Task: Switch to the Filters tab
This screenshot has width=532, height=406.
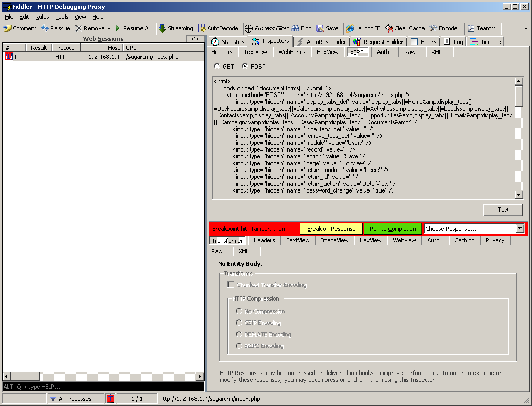Action: (x=424, y=42)
